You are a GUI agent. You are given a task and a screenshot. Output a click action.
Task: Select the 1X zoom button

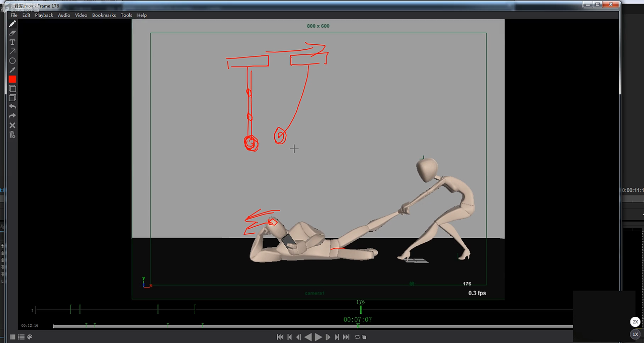click(x=635, y=334)
